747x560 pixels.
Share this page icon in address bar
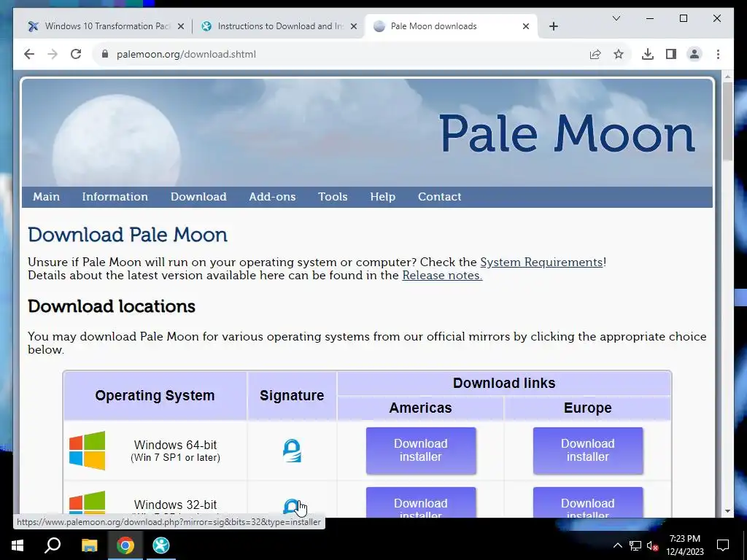[x=595, y=54]
